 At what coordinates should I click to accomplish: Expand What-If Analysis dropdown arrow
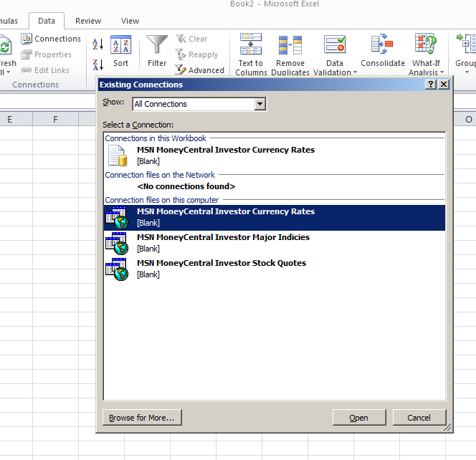click(x=442, y=72)
